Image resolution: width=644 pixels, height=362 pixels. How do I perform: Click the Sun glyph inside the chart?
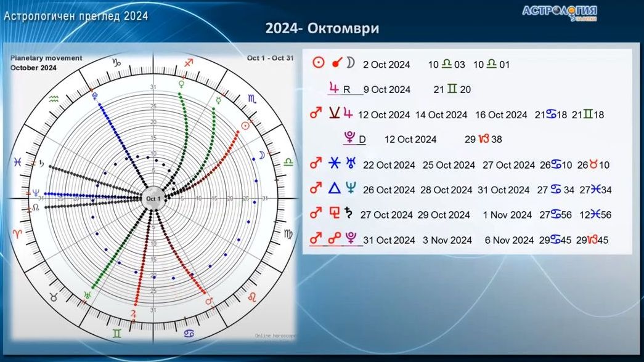[x=246, y=126]
